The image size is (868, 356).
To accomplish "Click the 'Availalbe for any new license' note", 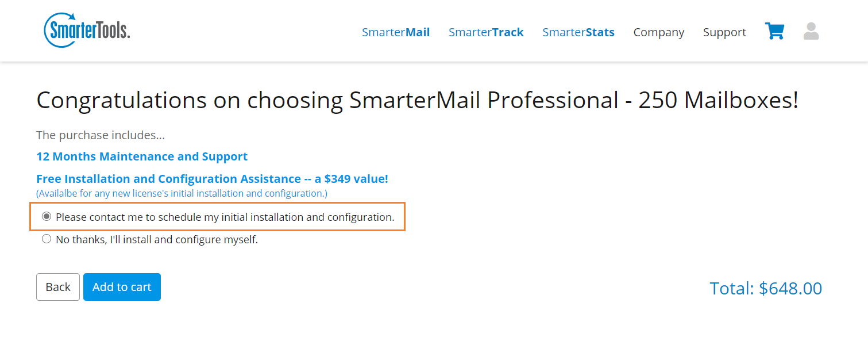I will (182, 193).
